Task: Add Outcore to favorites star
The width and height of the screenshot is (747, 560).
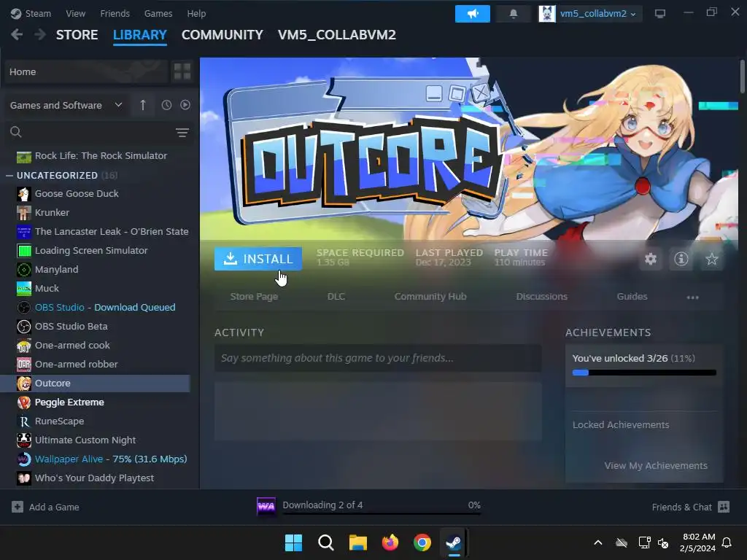Action: click(712, 259)
